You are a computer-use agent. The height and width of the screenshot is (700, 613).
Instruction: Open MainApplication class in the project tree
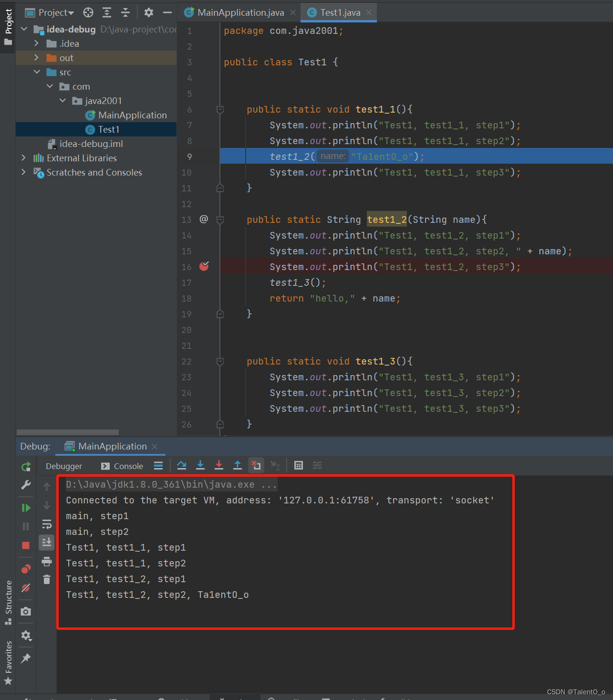[x=126, y=115]
